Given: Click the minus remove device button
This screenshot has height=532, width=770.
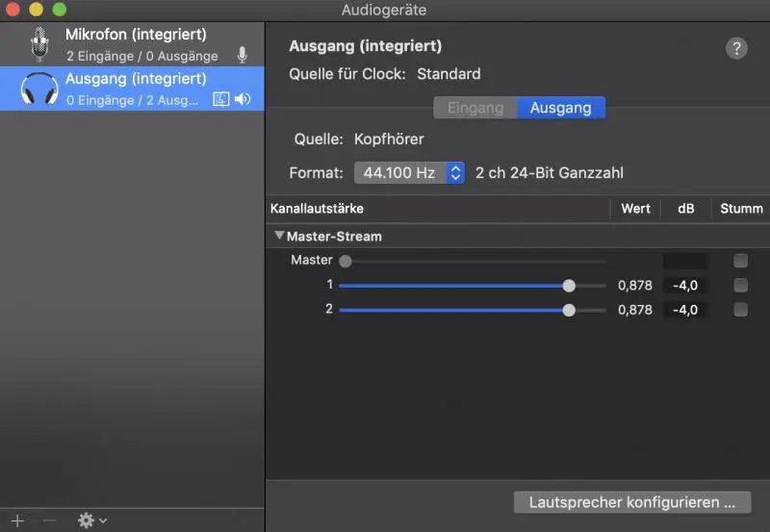Looking at the screenshot, I should (50, 520).
